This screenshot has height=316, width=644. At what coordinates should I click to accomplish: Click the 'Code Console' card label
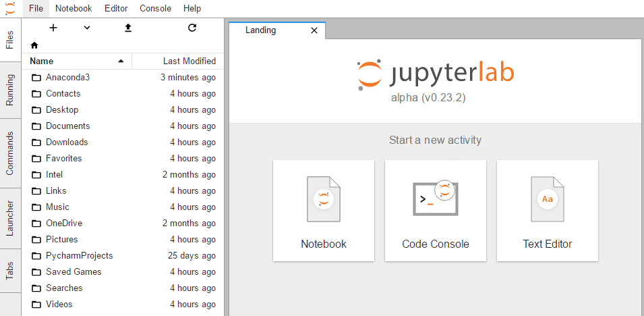pos(436,244)
